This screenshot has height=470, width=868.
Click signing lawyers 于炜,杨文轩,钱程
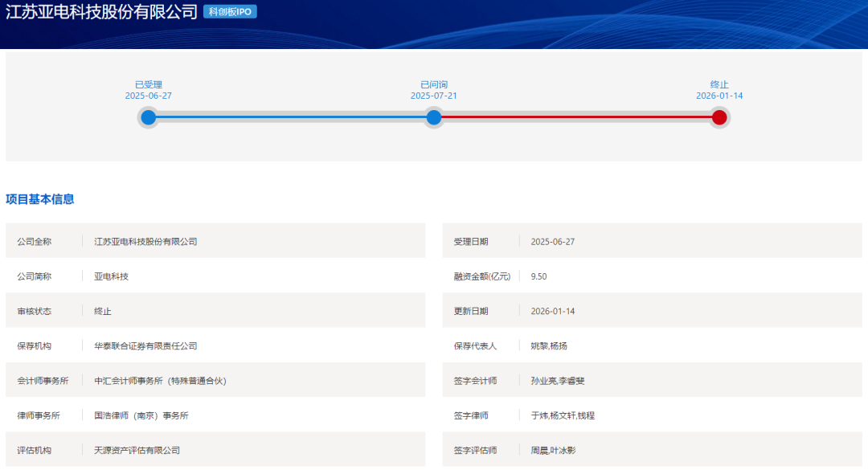(563, 415)
